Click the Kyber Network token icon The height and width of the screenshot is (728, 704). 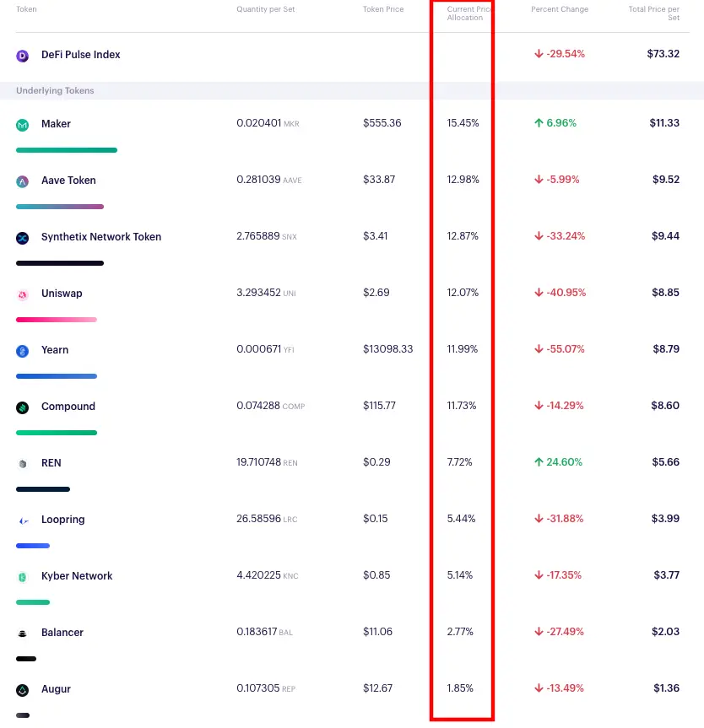tap(22, 577)
